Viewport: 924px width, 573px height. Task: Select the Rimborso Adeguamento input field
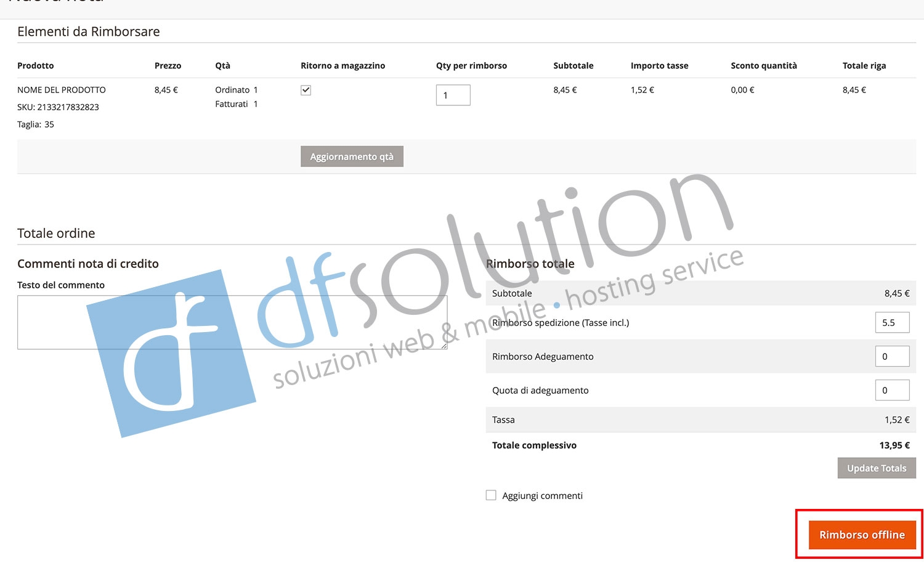click(x=892, y=357)
